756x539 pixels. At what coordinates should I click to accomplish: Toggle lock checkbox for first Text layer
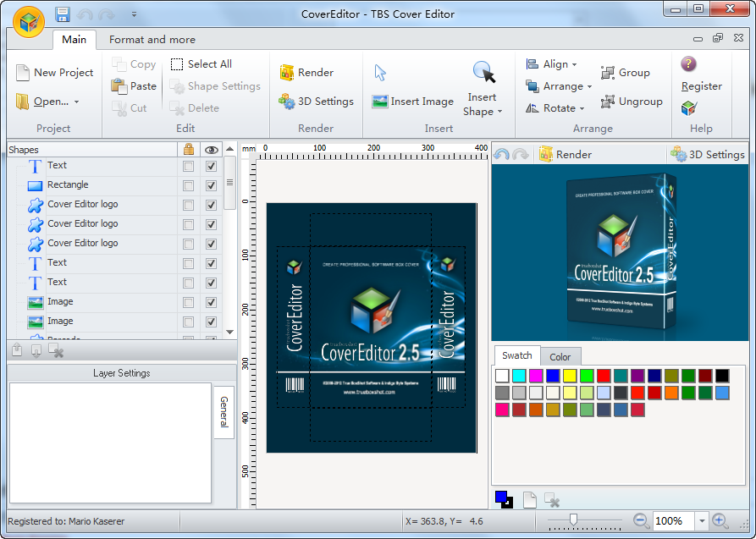188,166
